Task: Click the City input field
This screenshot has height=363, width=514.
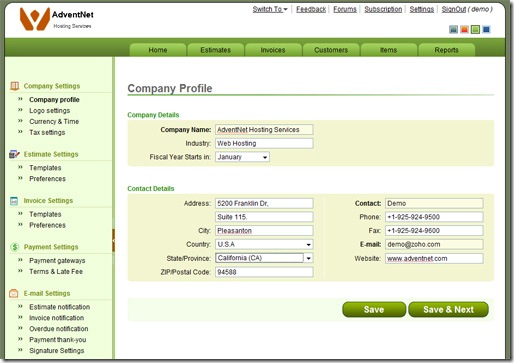Action: 264,231
